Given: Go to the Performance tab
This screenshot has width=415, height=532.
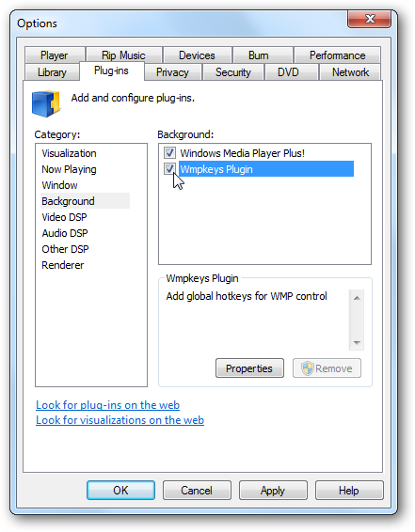Looking at the screenshot, I should [x=337, y=55].
